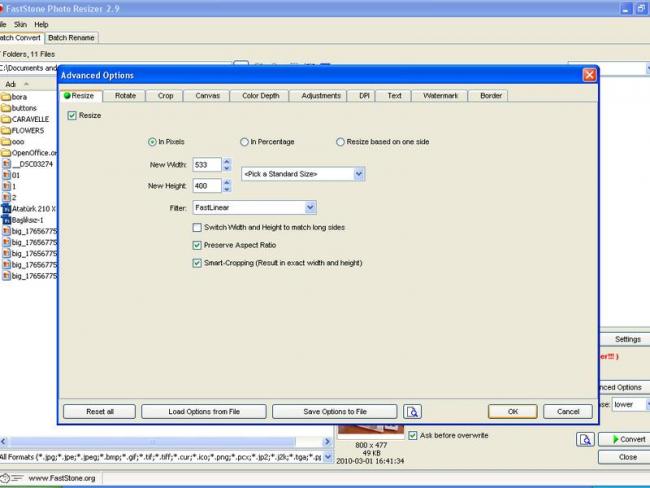Viewport: 650px width, 488px height.
Task: Click Load Options from File button
Action: pyautogui.click(x=204, y=411)
